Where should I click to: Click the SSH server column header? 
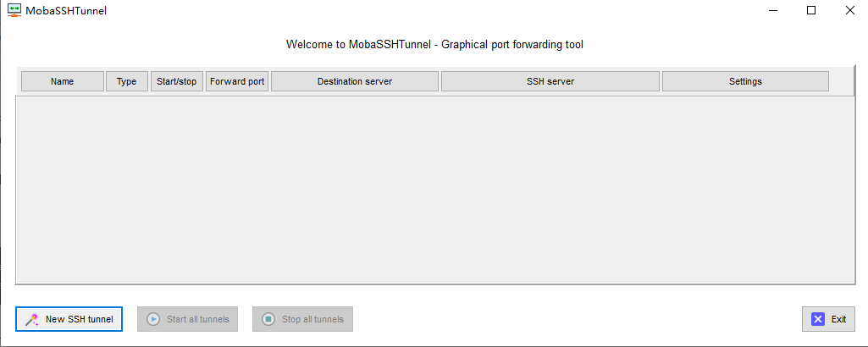click(550, 81)
